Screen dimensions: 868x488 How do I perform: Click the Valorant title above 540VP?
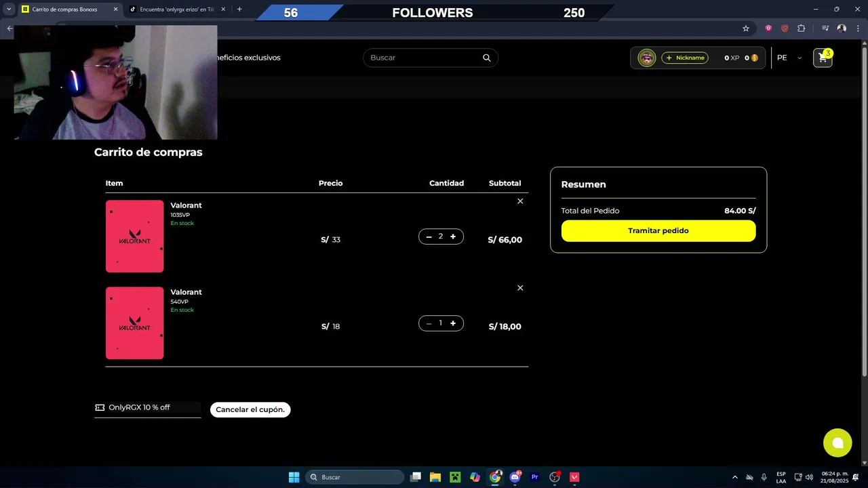click(x=186, y=292)
